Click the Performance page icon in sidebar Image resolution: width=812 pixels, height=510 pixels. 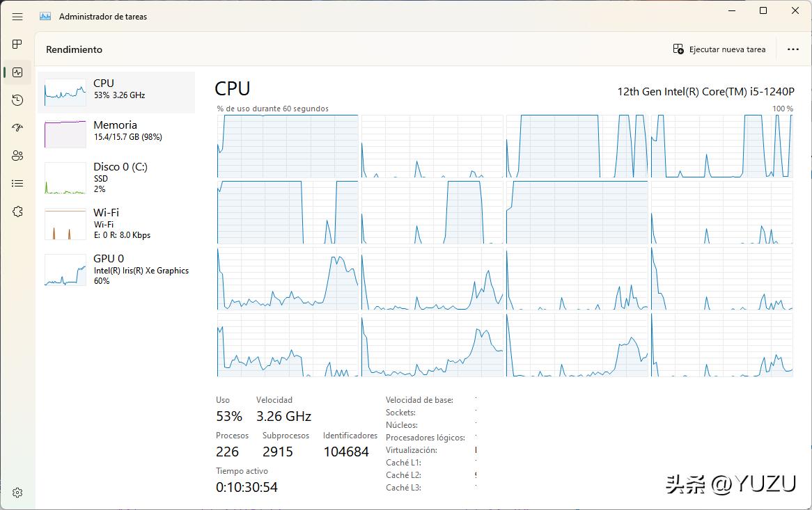17,72
